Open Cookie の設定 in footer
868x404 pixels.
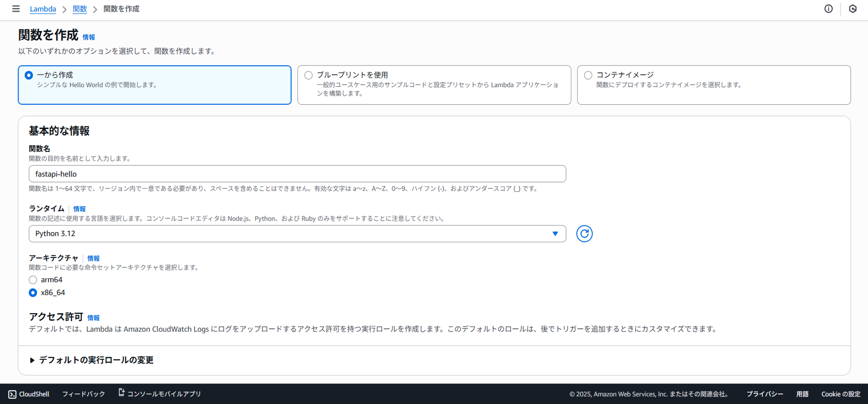[840, 394]
